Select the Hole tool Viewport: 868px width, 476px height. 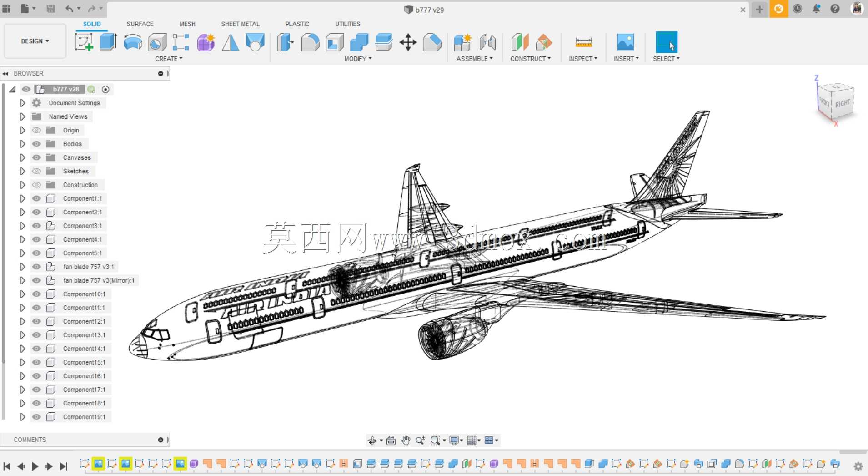pyautogui.click(x=157, y=42)
